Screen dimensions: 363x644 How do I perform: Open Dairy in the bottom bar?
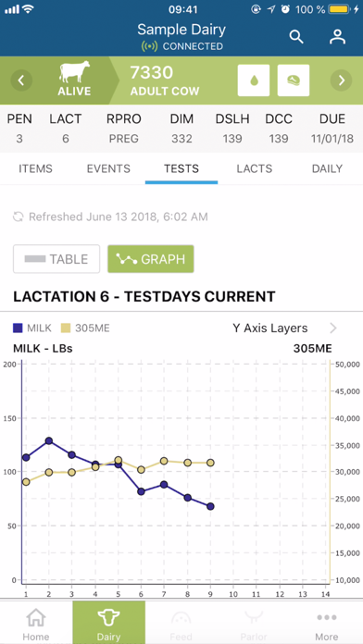[108, 624]
